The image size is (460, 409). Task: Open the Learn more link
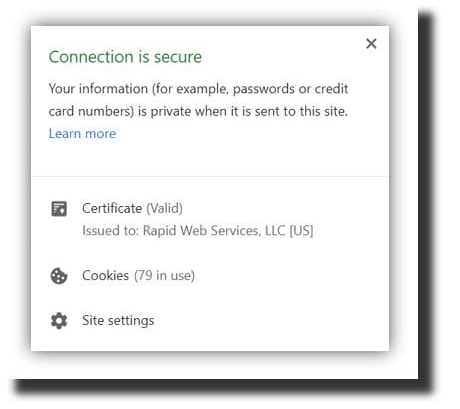[x=82, y=134]
